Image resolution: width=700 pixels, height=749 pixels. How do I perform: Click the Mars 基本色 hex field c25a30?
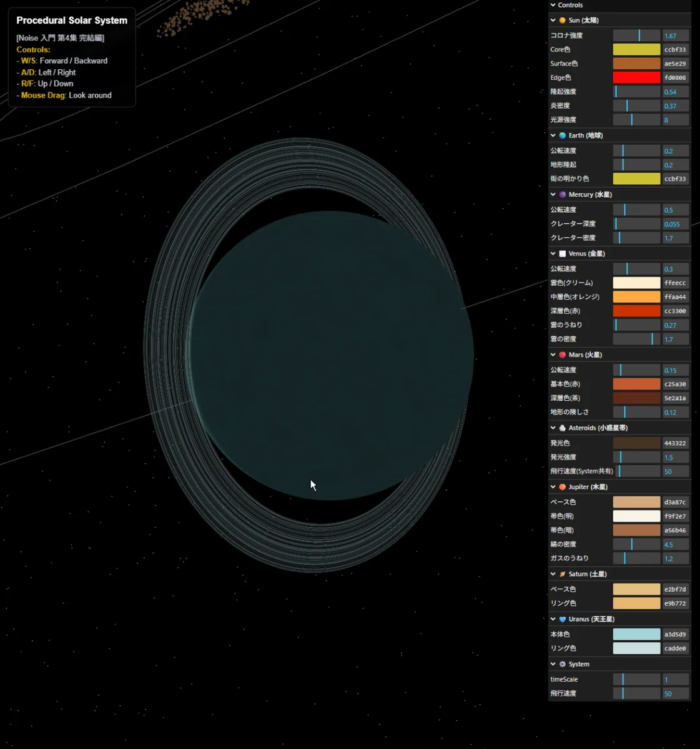675,384
